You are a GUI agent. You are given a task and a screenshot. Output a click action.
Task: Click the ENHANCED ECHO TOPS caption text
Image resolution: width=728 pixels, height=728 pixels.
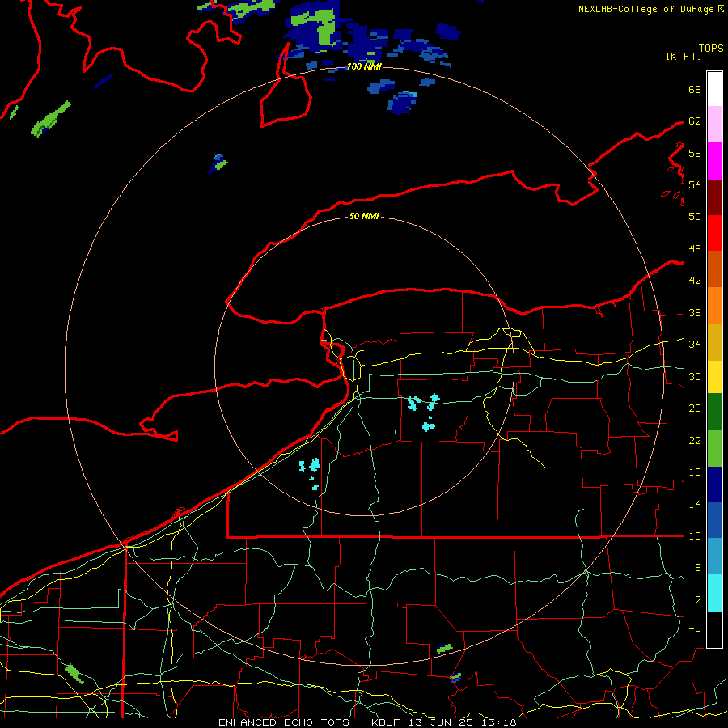[x=284, y=722]
